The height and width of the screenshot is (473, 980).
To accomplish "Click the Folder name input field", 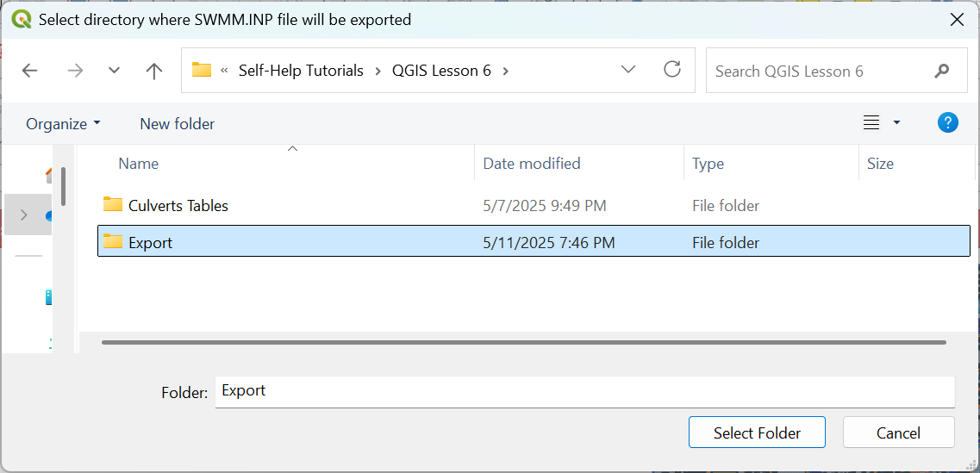I will [584, 391].
